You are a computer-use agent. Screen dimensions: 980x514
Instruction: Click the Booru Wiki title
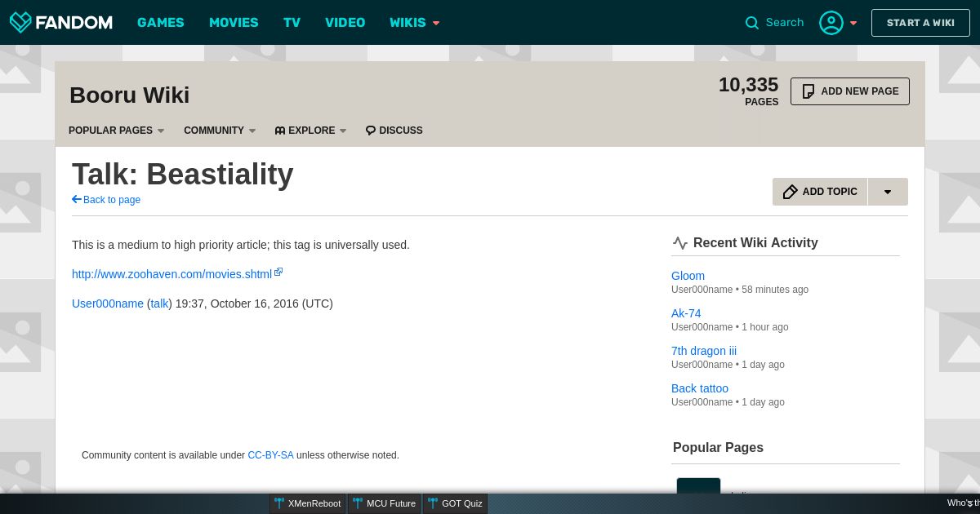pos(130,95)
